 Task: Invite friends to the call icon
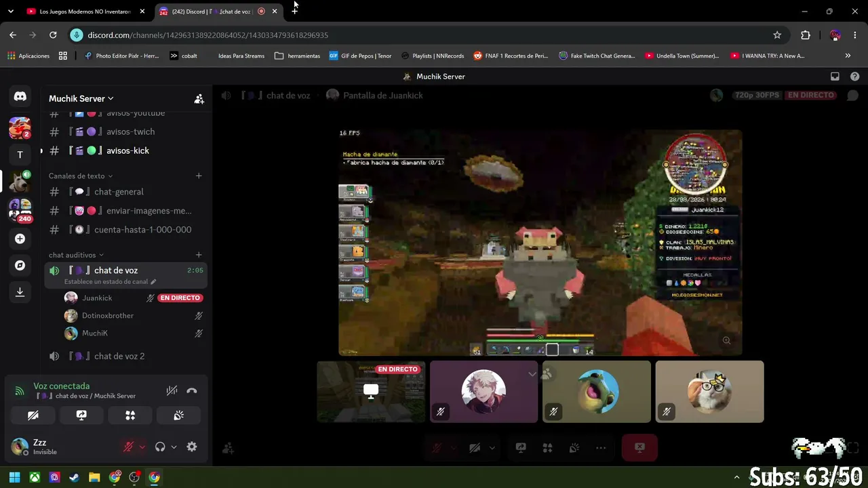click(x=229, y=447)
